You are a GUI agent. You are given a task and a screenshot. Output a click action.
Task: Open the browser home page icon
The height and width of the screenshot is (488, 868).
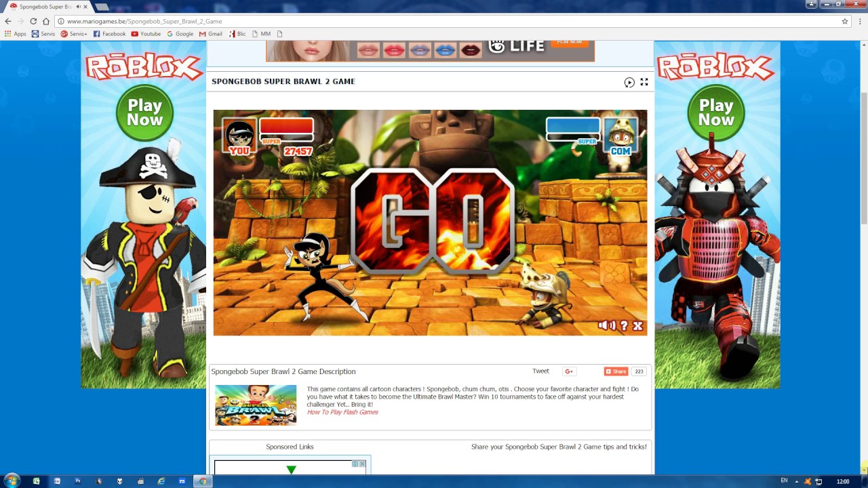46,21
